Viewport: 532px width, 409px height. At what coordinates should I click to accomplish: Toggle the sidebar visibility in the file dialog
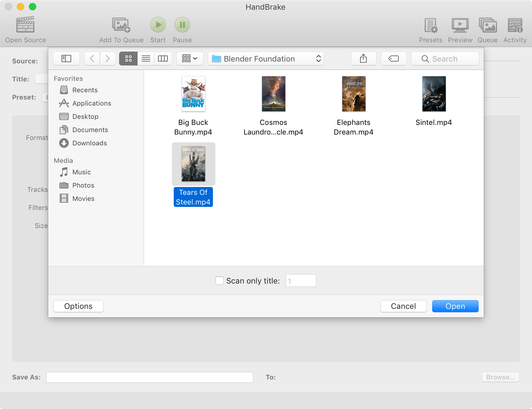[66, 59]
